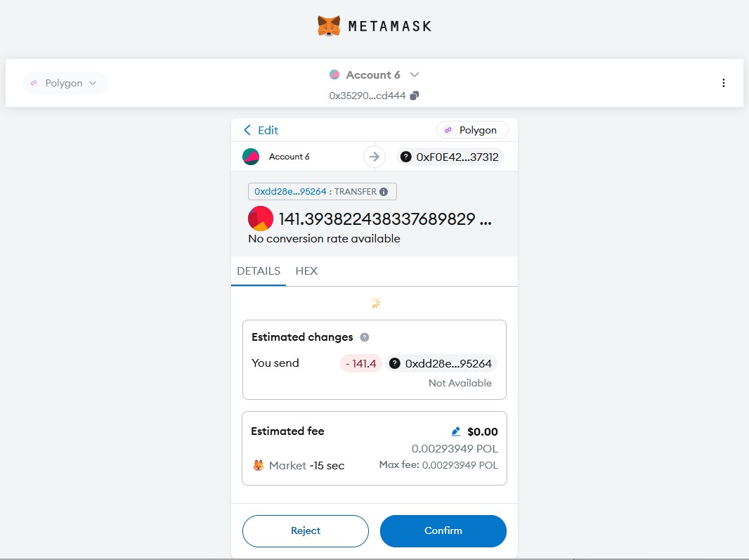Open the 0xdd28e...95264 contract link
The height and width of the screenshot is (560, 749).
click(x=290, y=191)
